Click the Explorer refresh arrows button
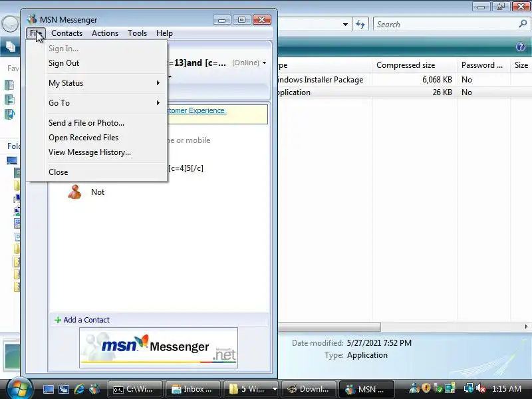 (360, 24)
